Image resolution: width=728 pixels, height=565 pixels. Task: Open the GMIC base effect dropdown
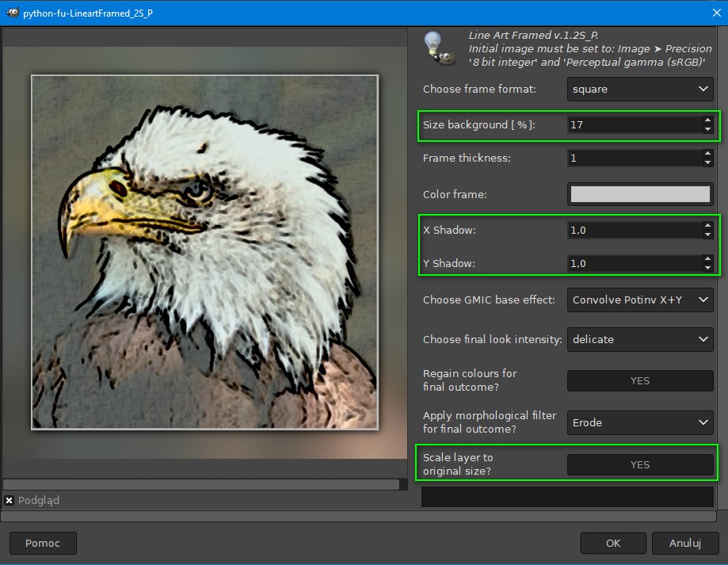click(x=640, y=300)
